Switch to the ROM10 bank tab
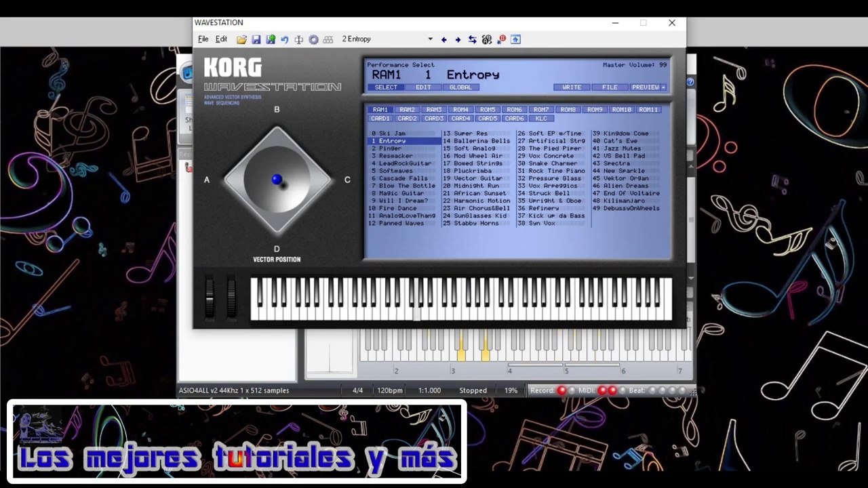The image size is (868, 488). coord(622,110)
